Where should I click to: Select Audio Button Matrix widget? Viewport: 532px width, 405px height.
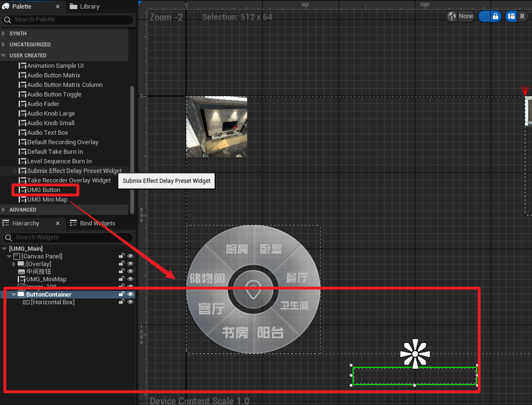tap(53, 75)
